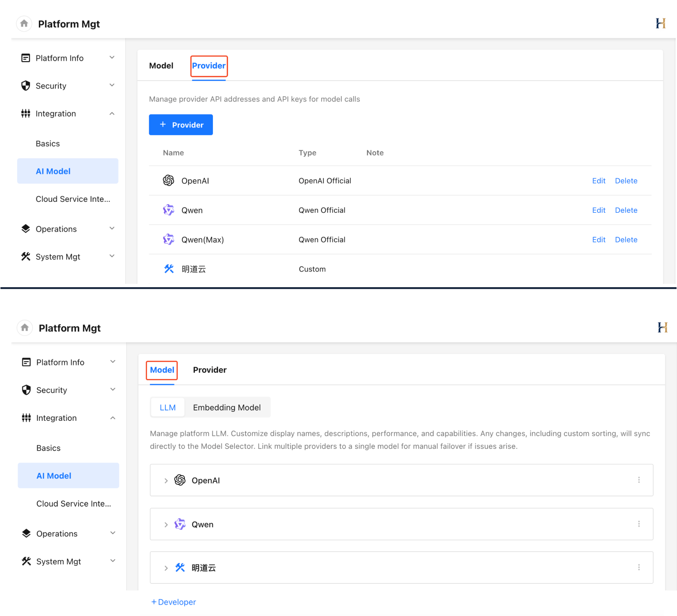Click Security shield icon in Provider-tab screenshot sidebar
Image resolution: width=677 pixels, height=616 pixels.
coord(26,86)
